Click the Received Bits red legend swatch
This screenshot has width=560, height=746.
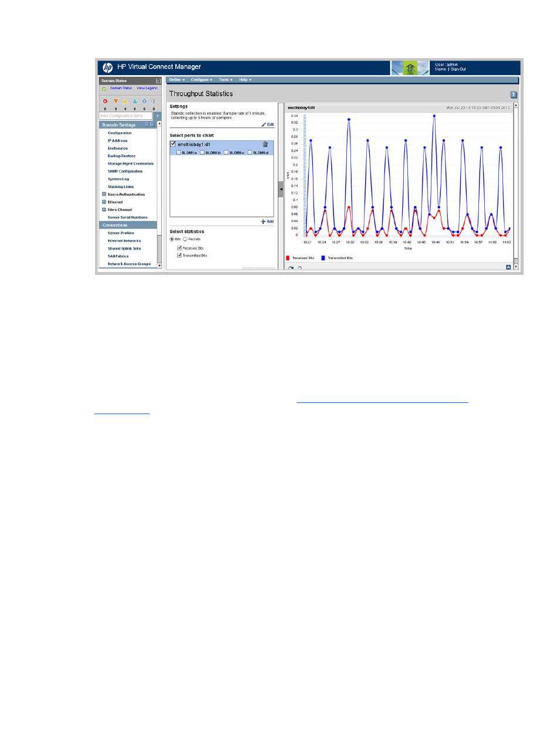(288, 258)
